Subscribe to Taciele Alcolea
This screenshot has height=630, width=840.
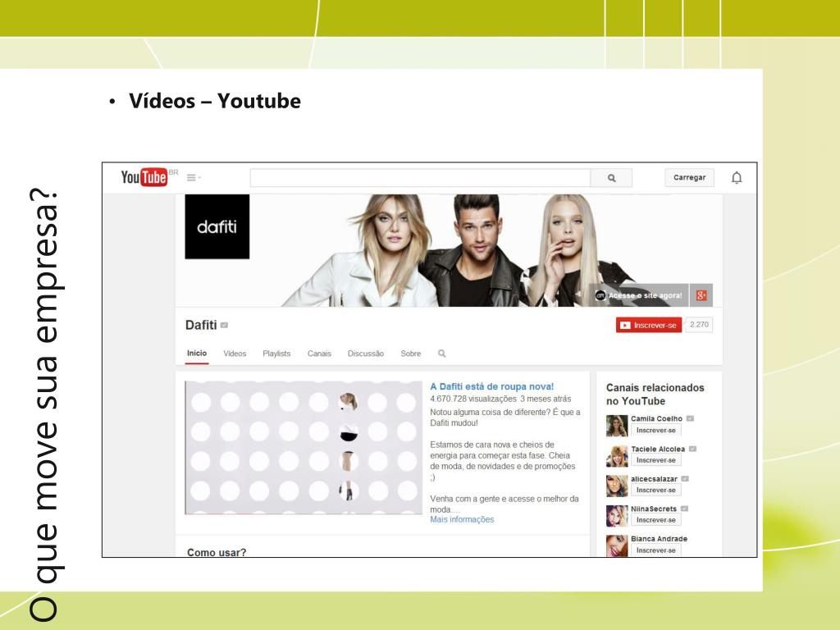click(655, 460)
